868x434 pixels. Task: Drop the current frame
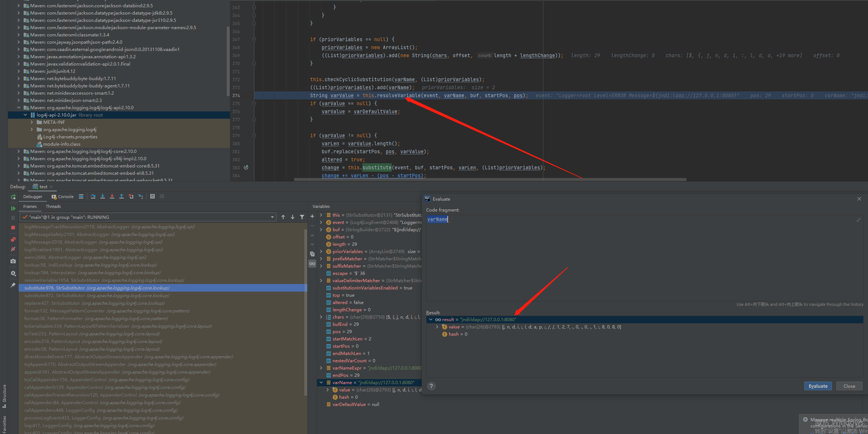131,197
